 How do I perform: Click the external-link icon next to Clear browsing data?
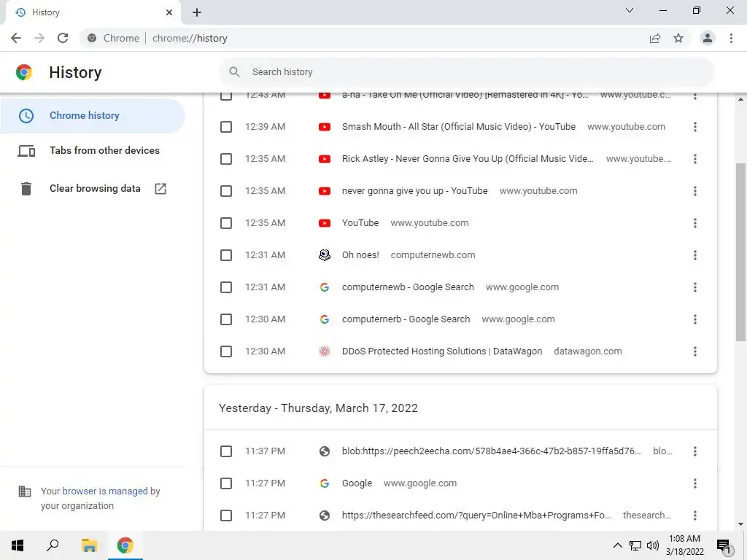160,189
